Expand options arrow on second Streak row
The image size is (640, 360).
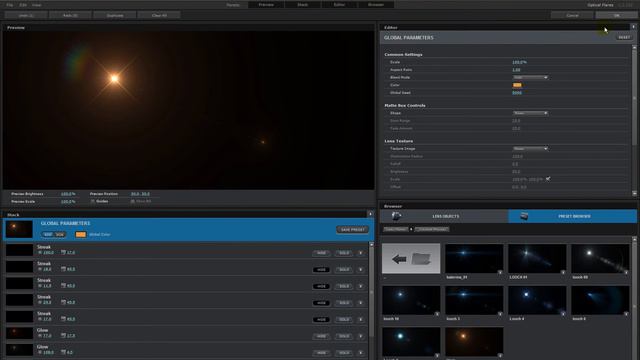(x=360, y=270)
